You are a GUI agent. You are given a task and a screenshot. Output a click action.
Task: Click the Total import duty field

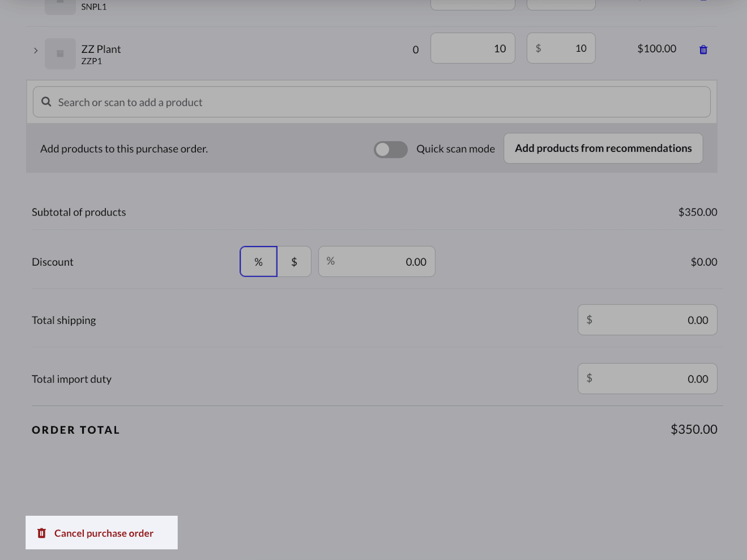pyautogui.click(x=647, y=379)
